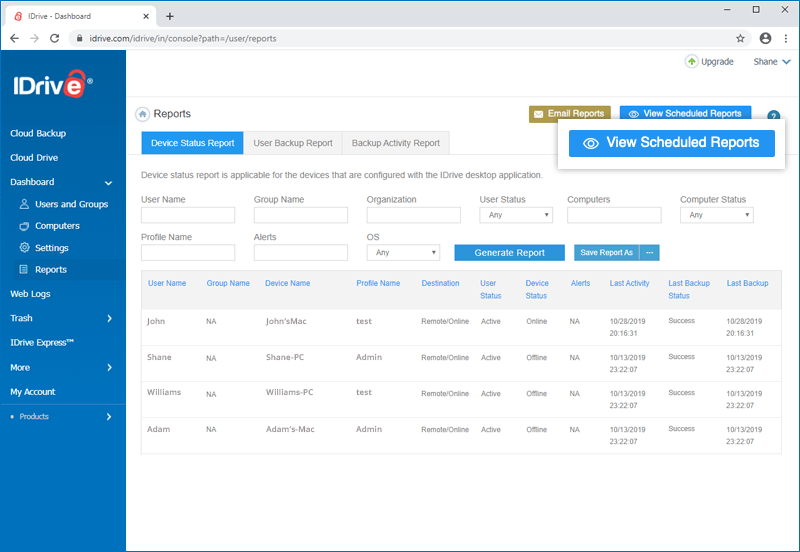Screen dimensions: 800x552
Task: Sort by Last Activity column header
Action: click(629, 283)
